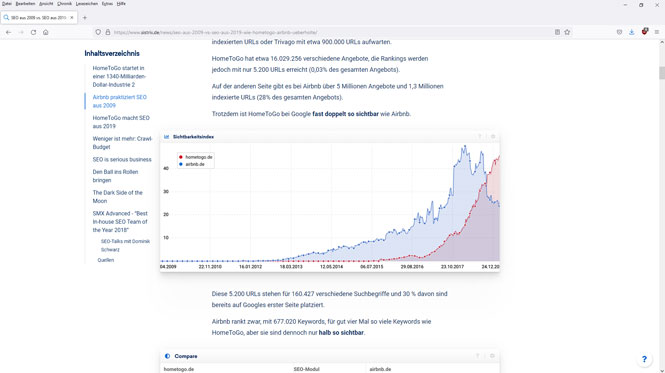Open help on the Compare widget

tap(478, 356)
